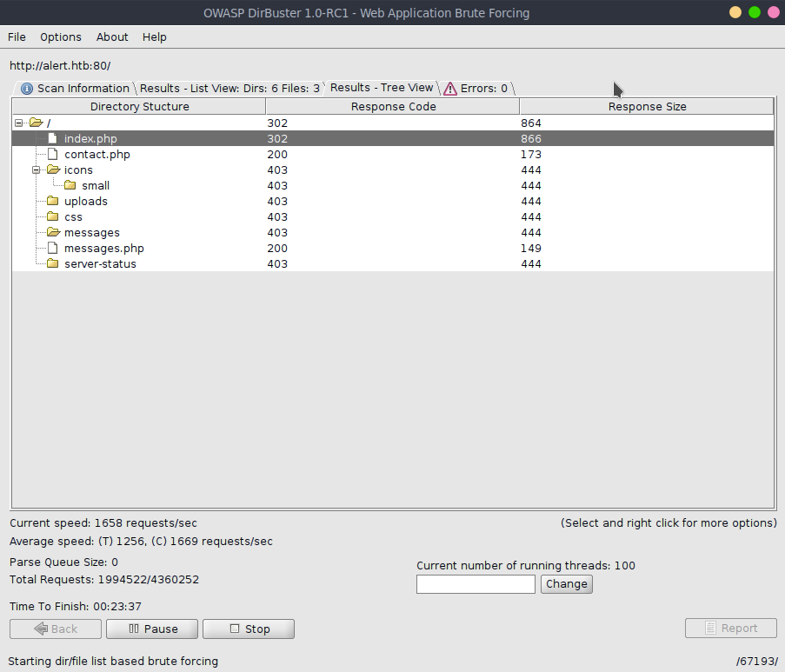The height and width of the screenshot is (672, 785).
Task: Click the Time To Finish value
Action: pos(117,607)
